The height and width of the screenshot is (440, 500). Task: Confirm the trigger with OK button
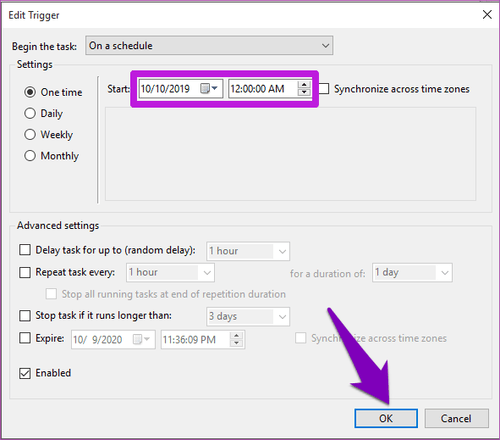[386, 418]
